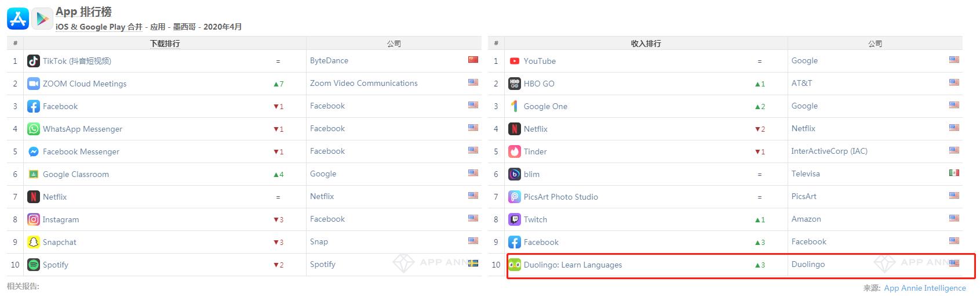Screen dimensions: 980x296
Task: Click the Google Play store icon
Action: coord(42,19)
